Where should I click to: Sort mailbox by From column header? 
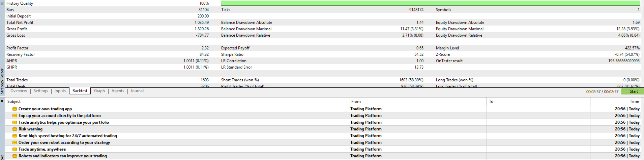point(418,102)
